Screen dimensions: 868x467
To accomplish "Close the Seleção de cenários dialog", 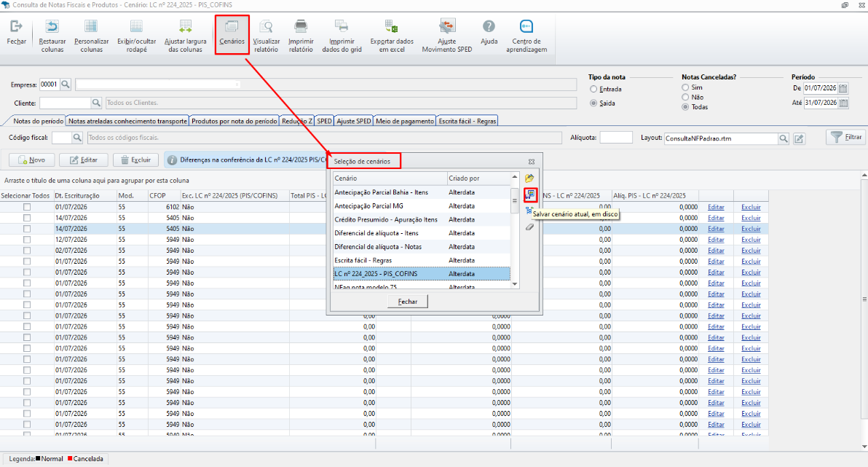I will click(532, 162).
